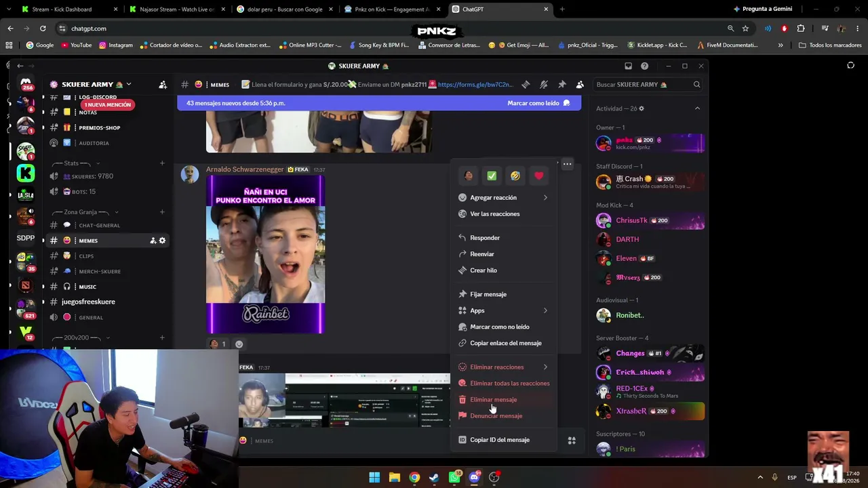Select Reenviar in the context menu
Viewport: 868px width, 488px height.
coord(502,254)
